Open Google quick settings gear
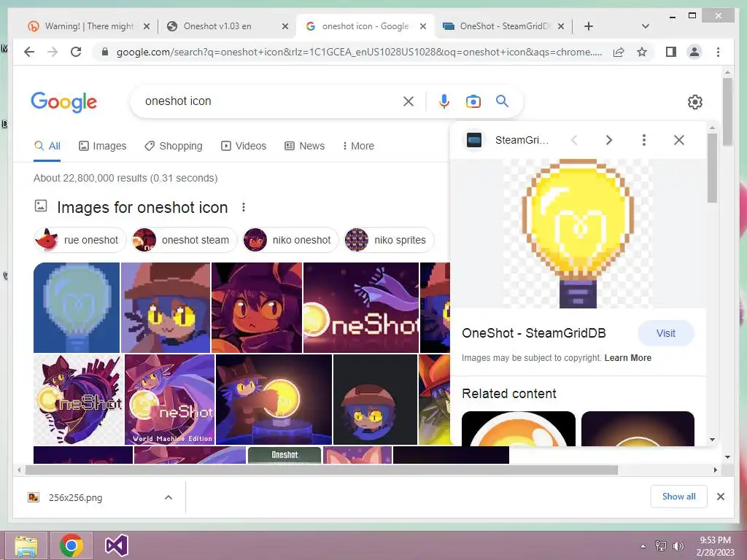Screen dimensions: 747x560 [x=694, y=102]
